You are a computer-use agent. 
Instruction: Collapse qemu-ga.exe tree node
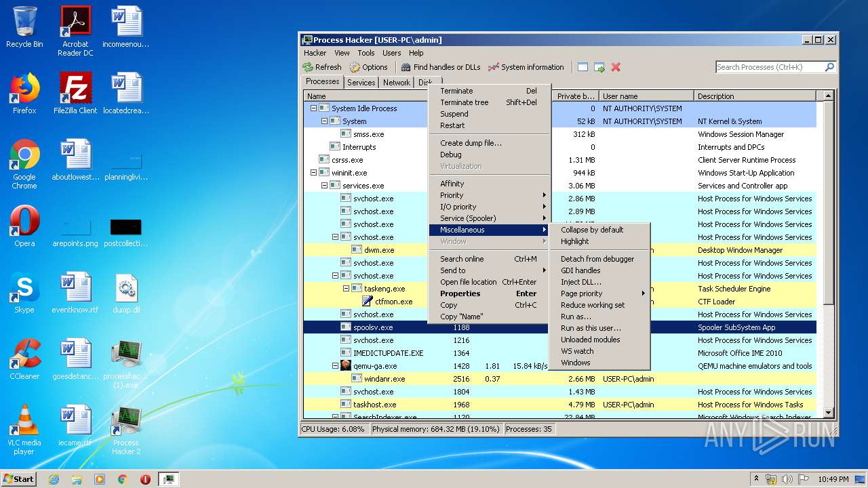coord(335,366)
